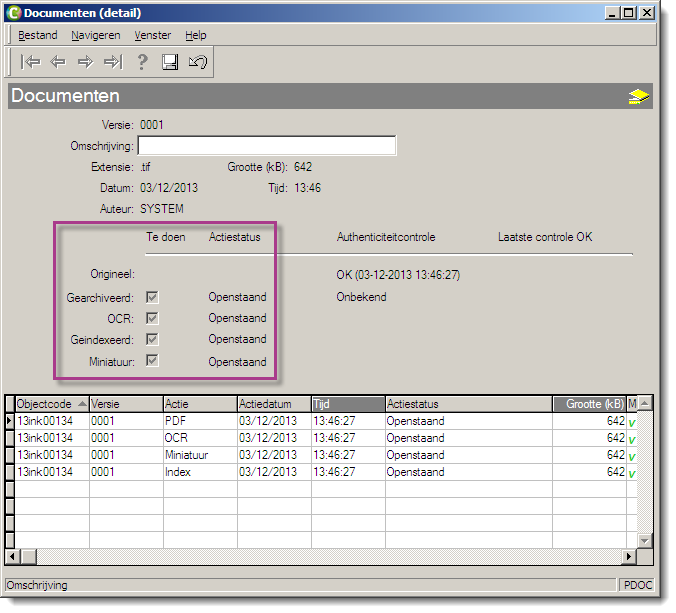
Task: Sort by Objectcode column header
Action: point(52,404)
